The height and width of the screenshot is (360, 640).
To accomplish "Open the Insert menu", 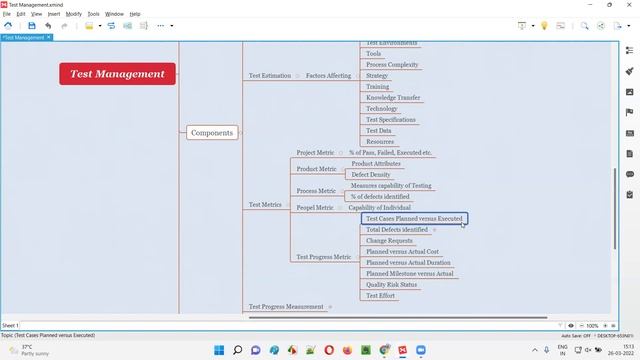I will coord(54,14).
